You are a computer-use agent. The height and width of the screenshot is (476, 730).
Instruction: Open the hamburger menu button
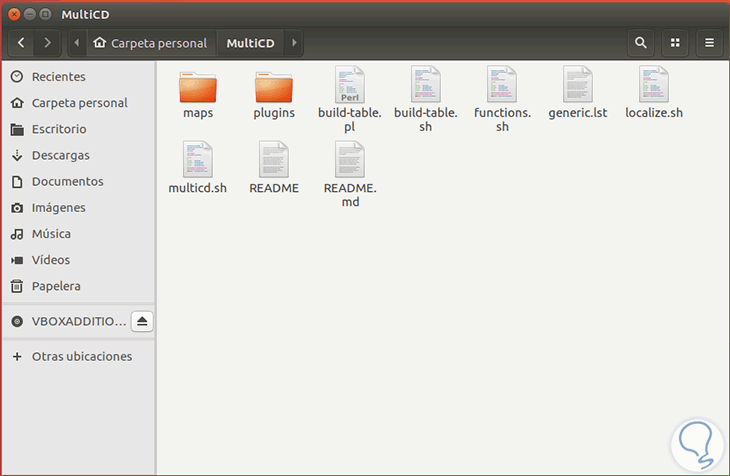click(709, 43)
